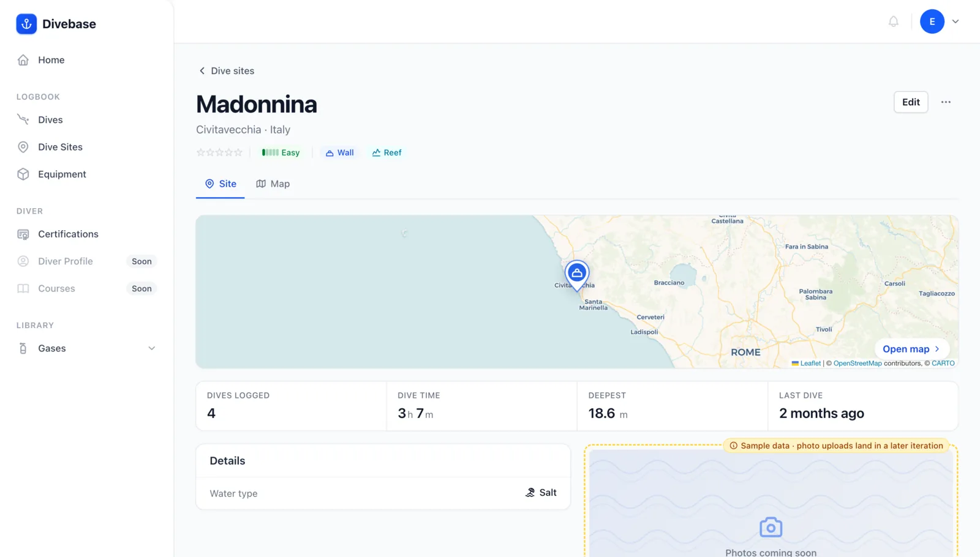Click the dive site map pin marker
The width and height of the screenshot is (980, 557).
[x=577, y=275]
